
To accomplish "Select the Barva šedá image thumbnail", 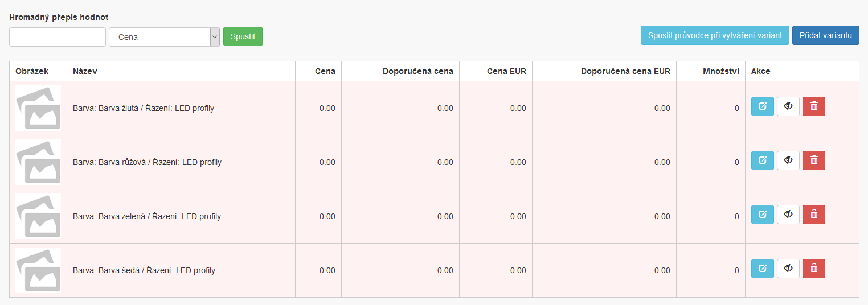I will [38, 270].
